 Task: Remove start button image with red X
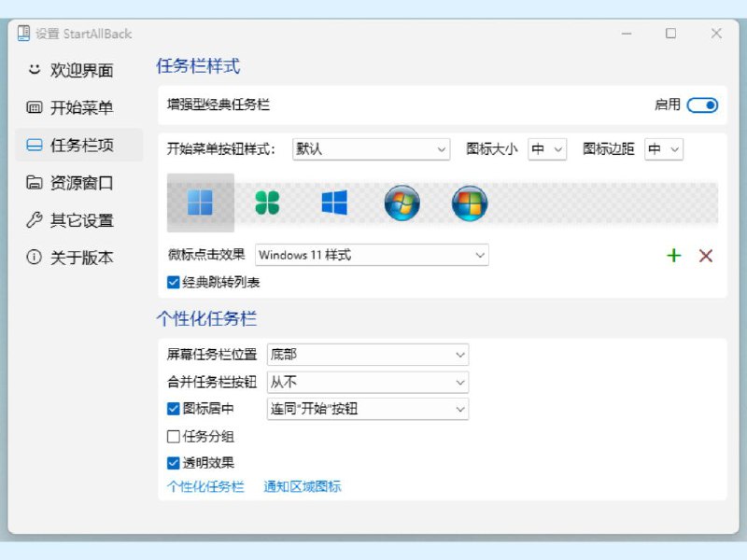tap(706, 256)
